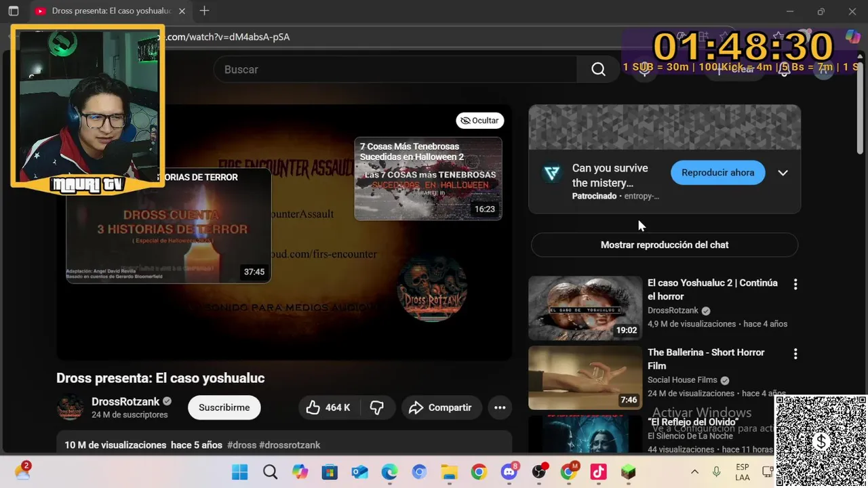Click the #dross hashtag
The image size is (868, 488).
click(x=241, y=445)
